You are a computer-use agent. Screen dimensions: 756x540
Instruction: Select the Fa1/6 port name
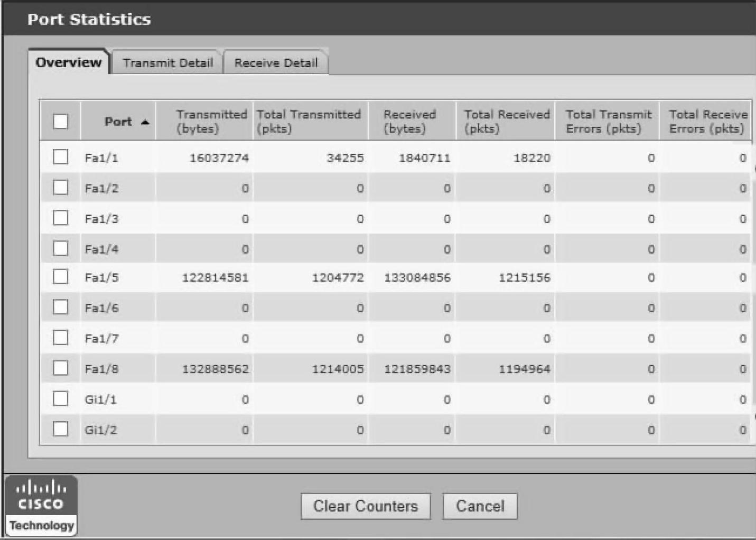tap(101, 308)
